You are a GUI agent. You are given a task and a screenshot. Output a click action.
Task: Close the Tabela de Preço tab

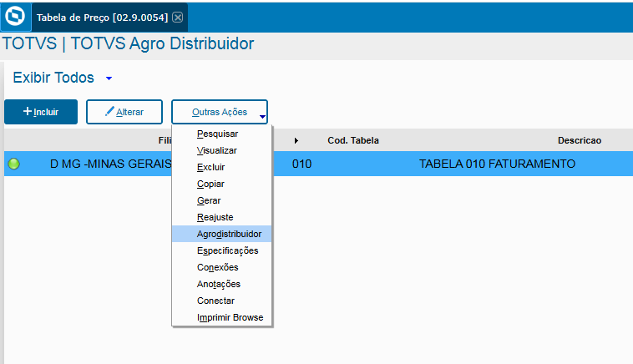pyautogui.click(x=178, y=18)
